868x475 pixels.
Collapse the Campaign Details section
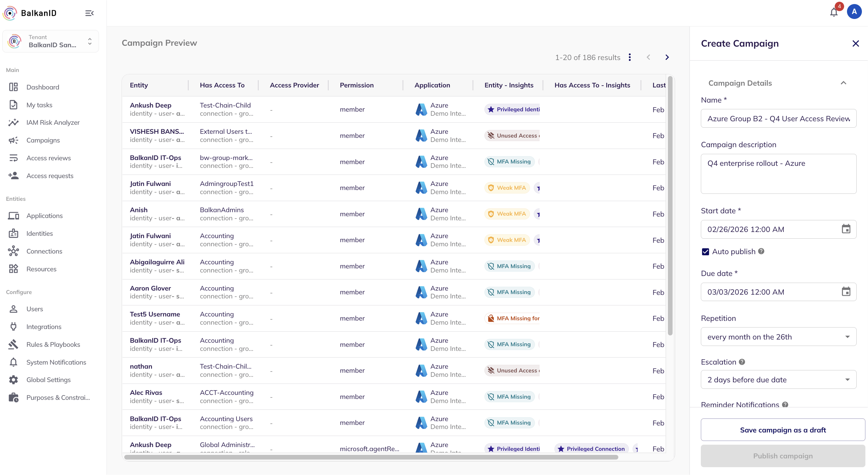843,83
